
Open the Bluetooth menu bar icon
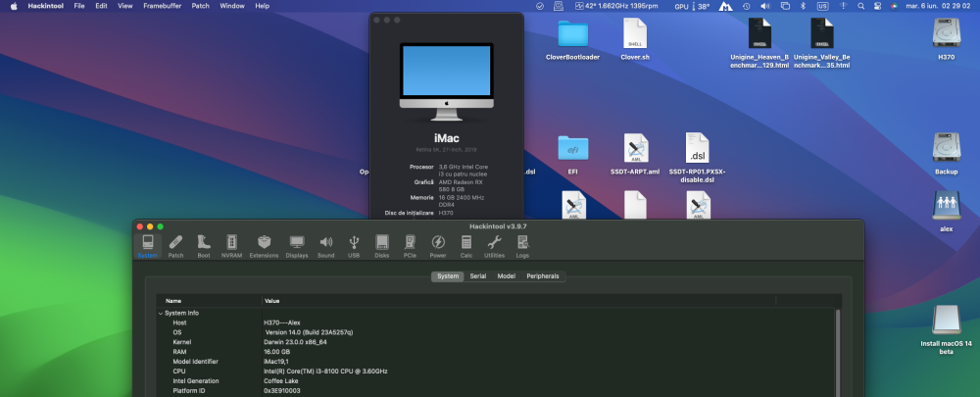pos(804,6)
